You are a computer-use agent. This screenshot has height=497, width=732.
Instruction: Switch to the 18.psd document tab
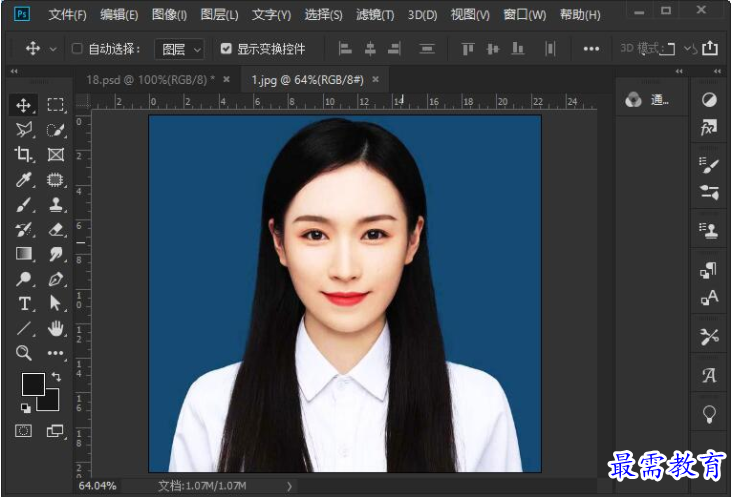click(150, 80)
